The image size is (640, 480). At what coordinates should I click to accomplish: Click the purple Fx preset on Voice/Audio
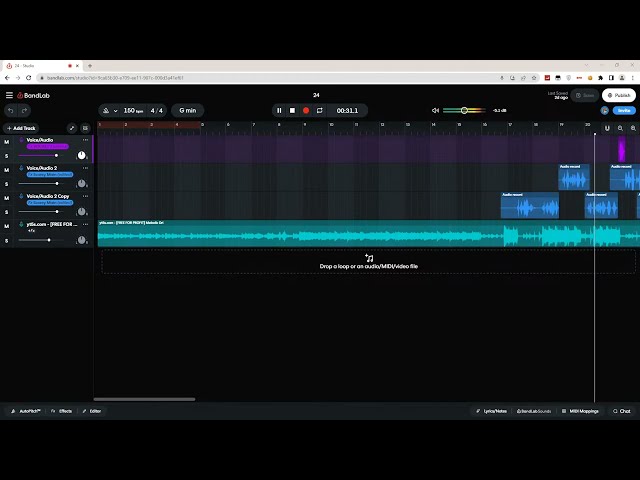click(48, 147)
